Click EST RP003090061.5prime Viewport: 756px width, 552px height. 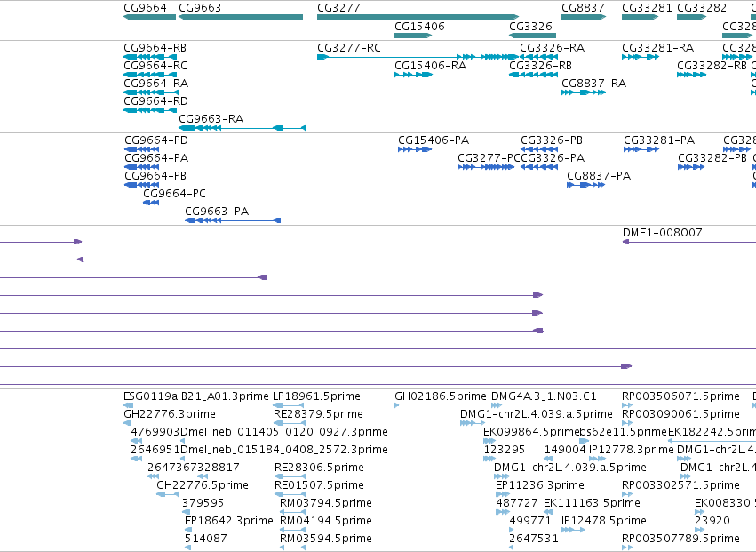(680, 414)
